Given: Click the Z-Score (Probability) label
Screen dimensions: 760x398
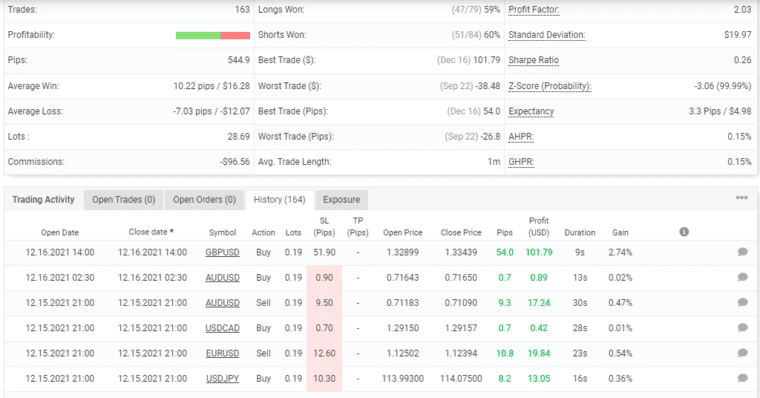Looking at the screenshot, I should coord(550,86).
